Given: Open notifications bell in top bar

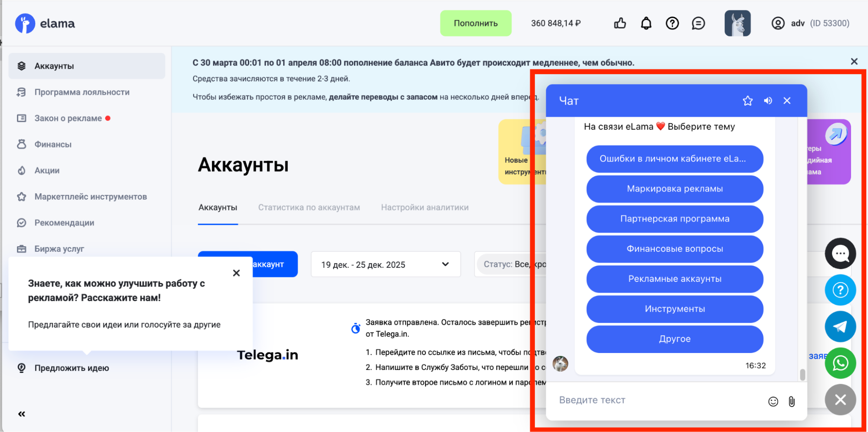Looking at the screenshot, I should [x=646, y=23].
